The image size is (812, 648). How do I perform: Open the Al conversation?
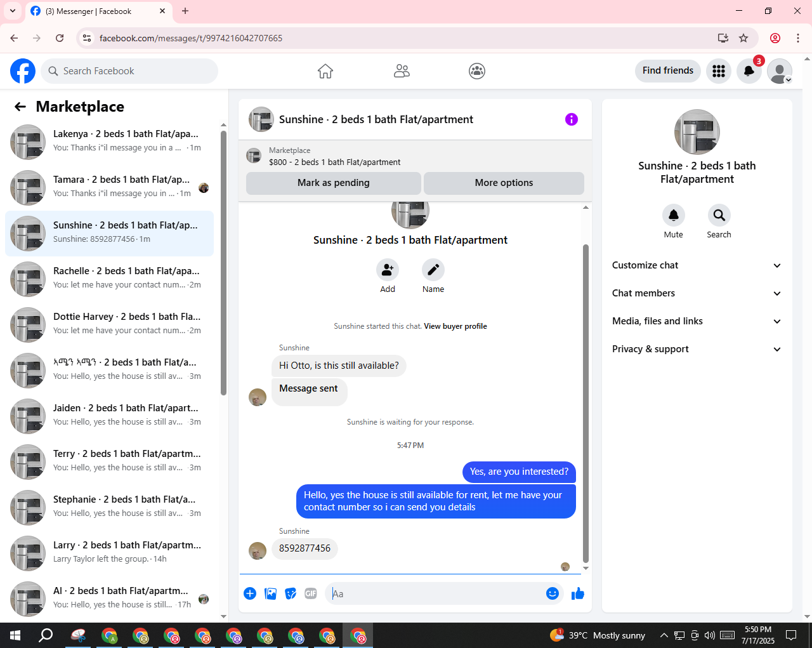109,599
